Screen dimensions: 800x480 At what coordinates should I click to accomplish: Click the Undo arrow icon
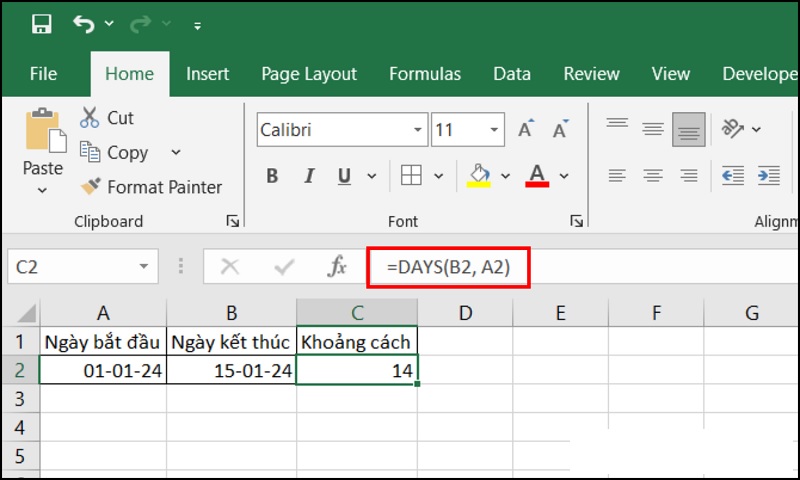85,23
